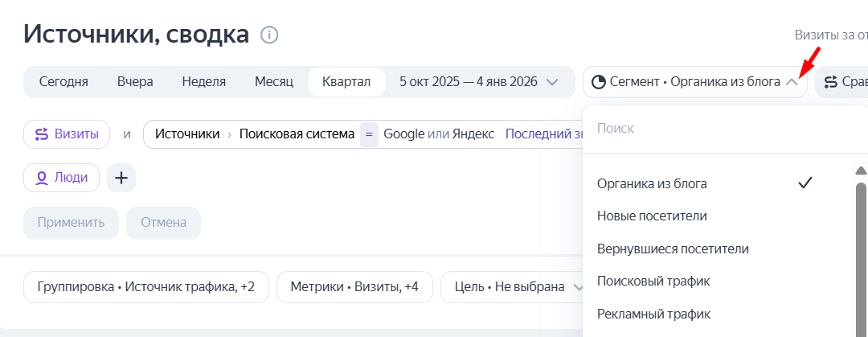Screen dimensions: 868x337
Task: Click the segment pie chart icon
Action: point(599,82)
